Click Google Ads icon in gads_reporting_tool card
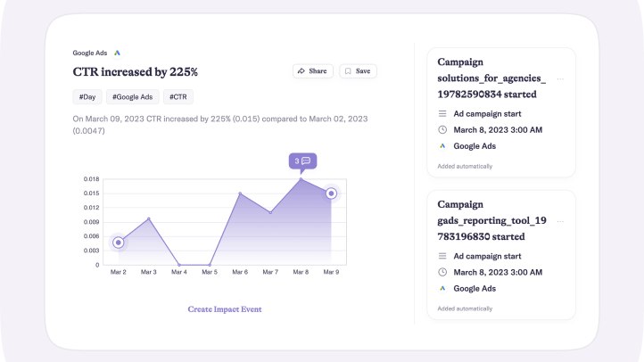 (442, 289)
